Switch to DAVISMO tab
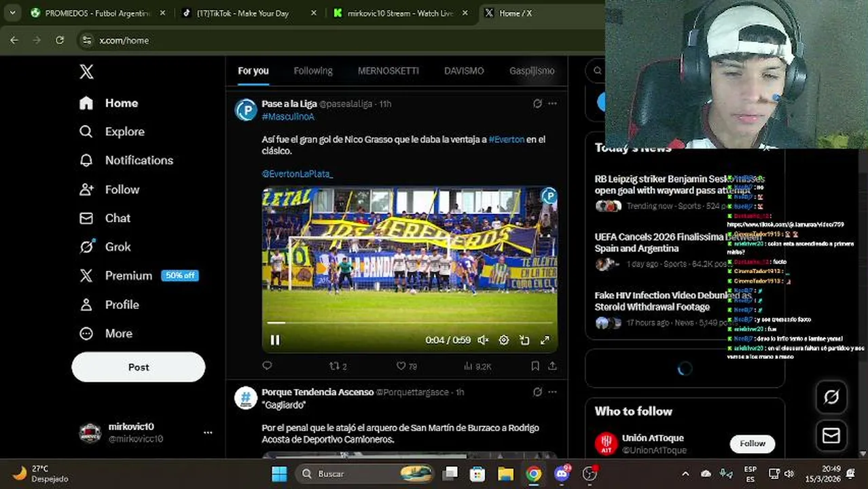 click(x=464, y=71)
